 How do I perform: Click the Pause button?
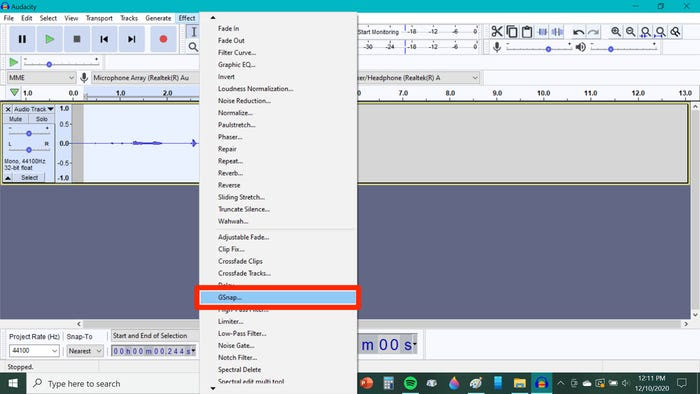pos(22,39)
